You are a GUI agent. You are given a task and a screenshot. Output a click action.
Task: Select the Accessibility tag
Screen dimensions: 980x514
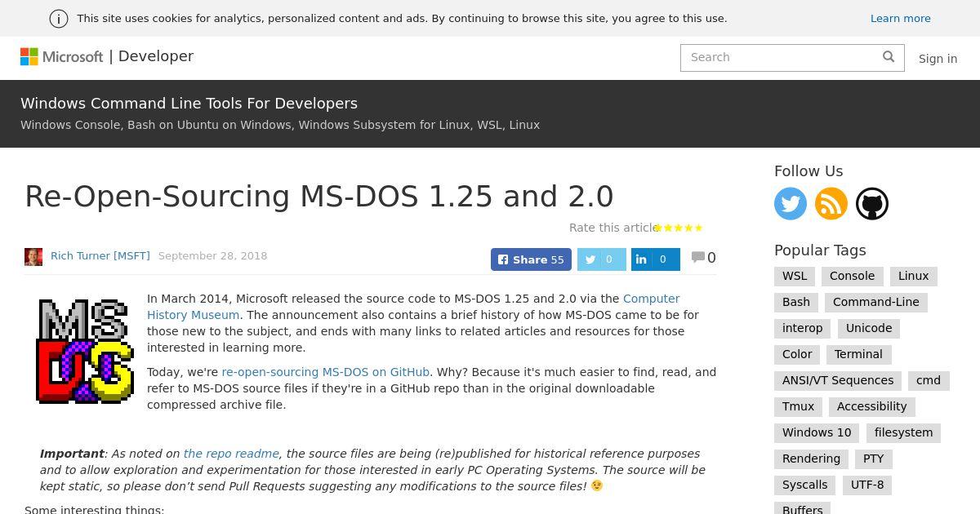pyautogui.click(x=872, y=407)
